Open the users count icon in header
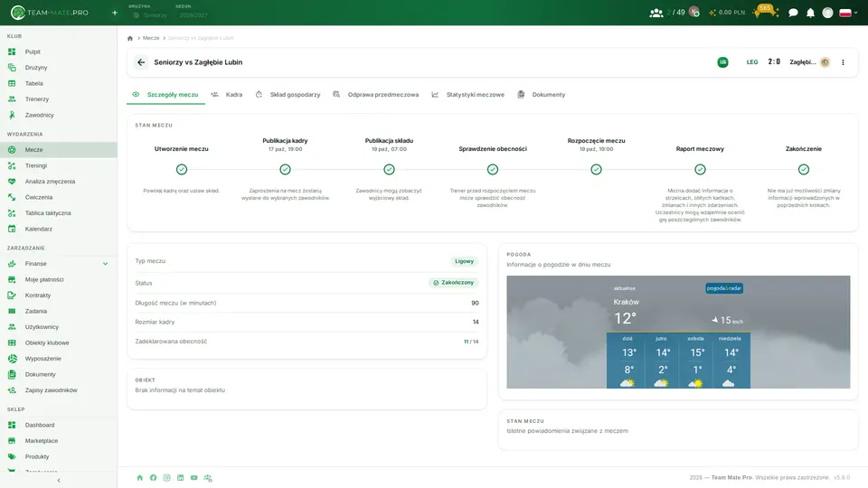Image resolution: width=868 pixels, height=488 pixels. [x=656, y=13]
